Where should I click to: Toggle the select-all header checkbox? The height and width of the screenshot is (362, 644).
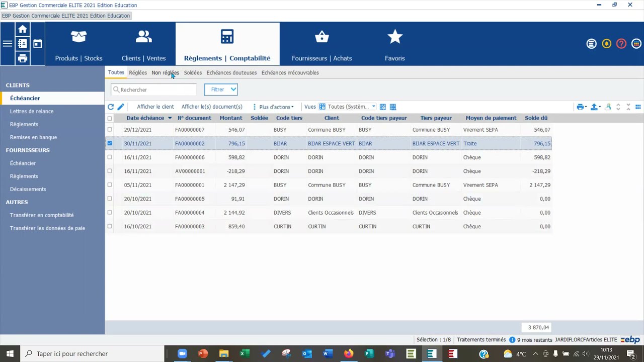[x=110, y=118]
